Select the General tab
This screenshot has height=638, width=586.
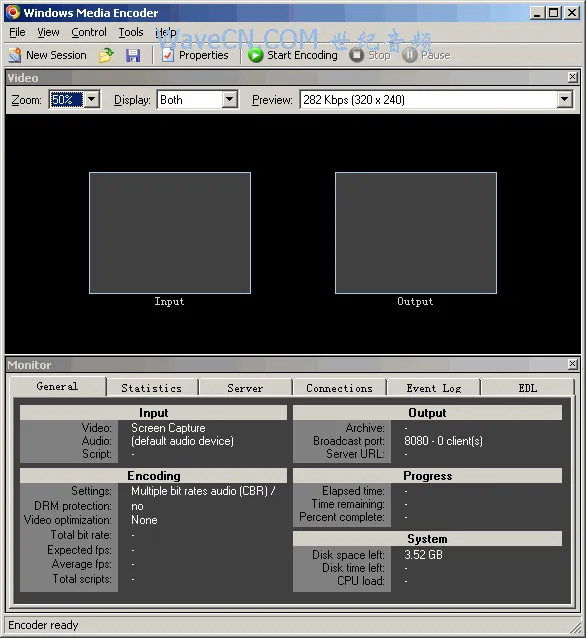click(57, 386)
